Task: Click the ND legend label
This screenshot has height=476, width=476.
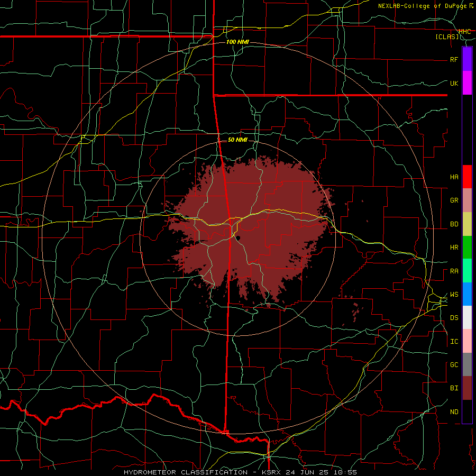Action: point(454,411)
